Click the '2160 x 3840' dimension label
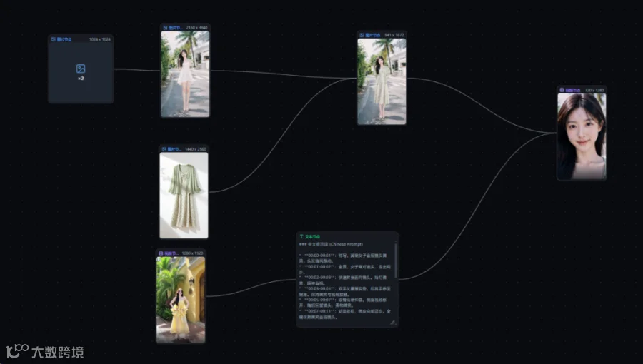 [197, 27]
